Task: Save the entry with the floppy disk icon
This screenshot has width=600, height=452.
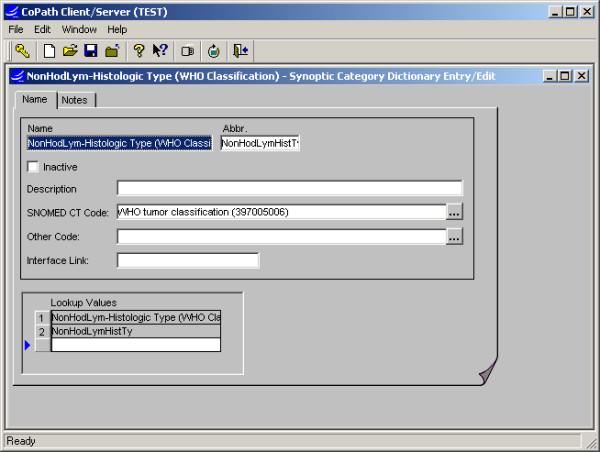Action: coord(90,50)
